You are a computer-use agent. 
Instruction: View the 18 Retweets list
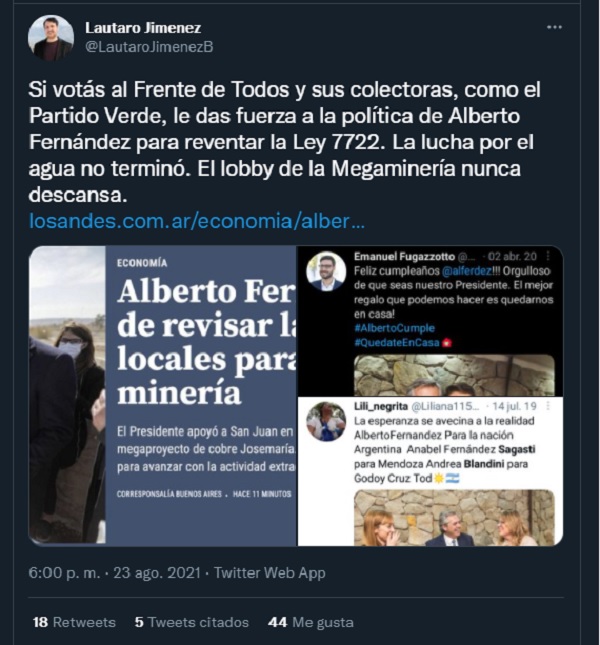coord(74,622)
